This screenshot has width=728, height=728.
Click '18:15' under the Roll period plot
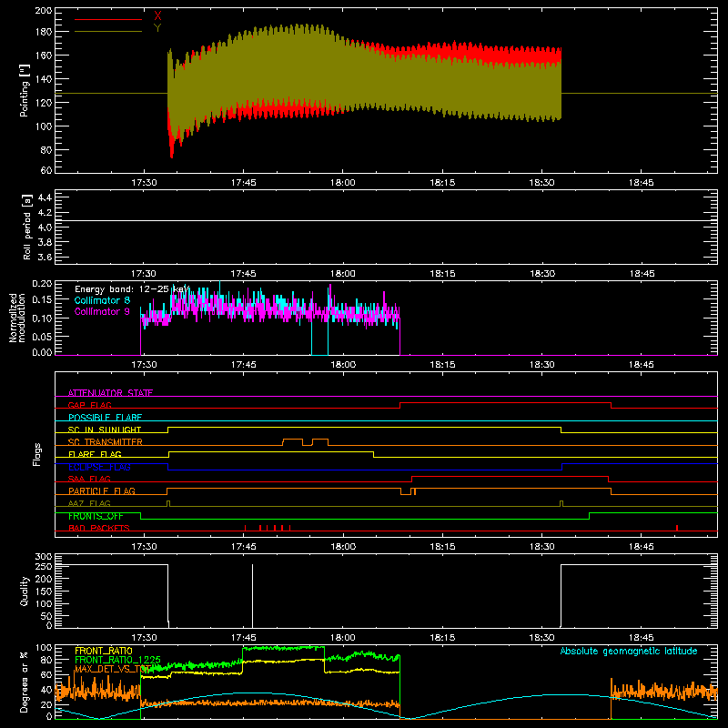pyautogui.click(x=442, y=274)
